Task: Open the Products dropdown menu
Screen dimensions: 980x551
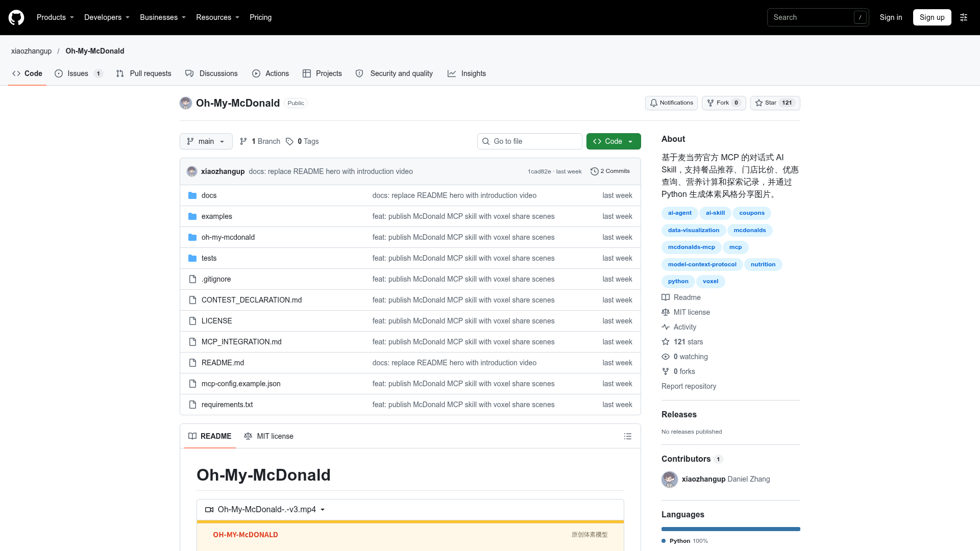Action: [55, 17]
